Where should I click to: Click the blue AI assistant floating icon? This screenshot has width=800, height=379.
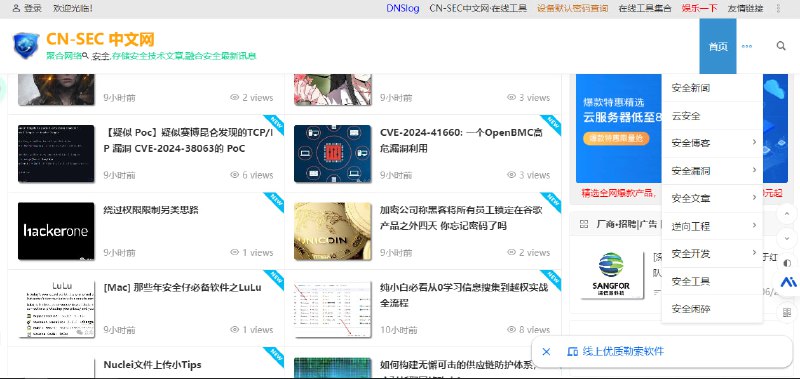pos(788,282)
